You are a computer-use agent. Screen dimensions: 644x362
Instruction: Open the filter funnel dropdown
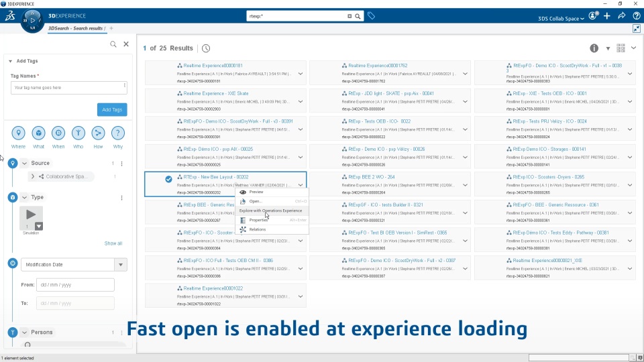click(x=608, y=49)
